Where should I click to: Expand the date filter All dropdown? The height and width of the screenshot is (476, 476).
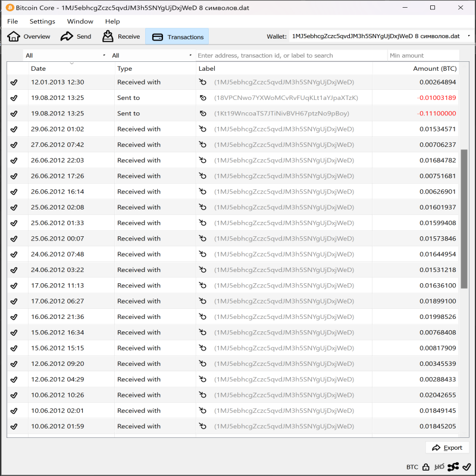pos(65,55)
